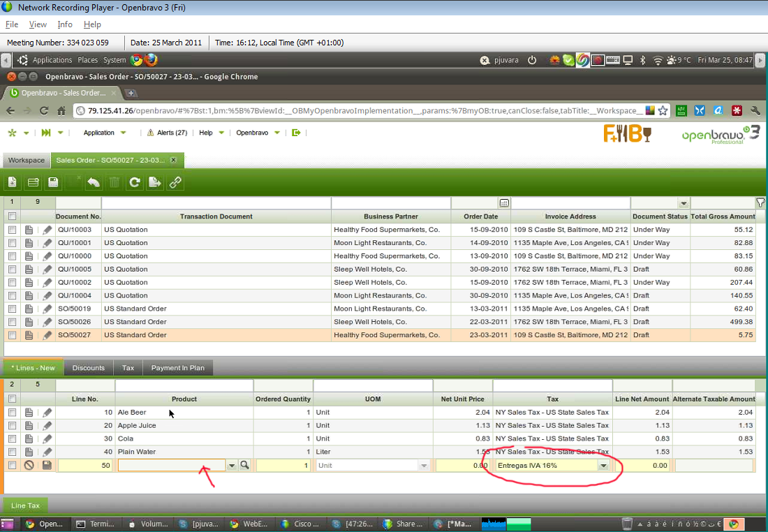Open the product search magnifier icon
Image resolution: width=768 pixels, height=532 pixels.
point(244,465)
